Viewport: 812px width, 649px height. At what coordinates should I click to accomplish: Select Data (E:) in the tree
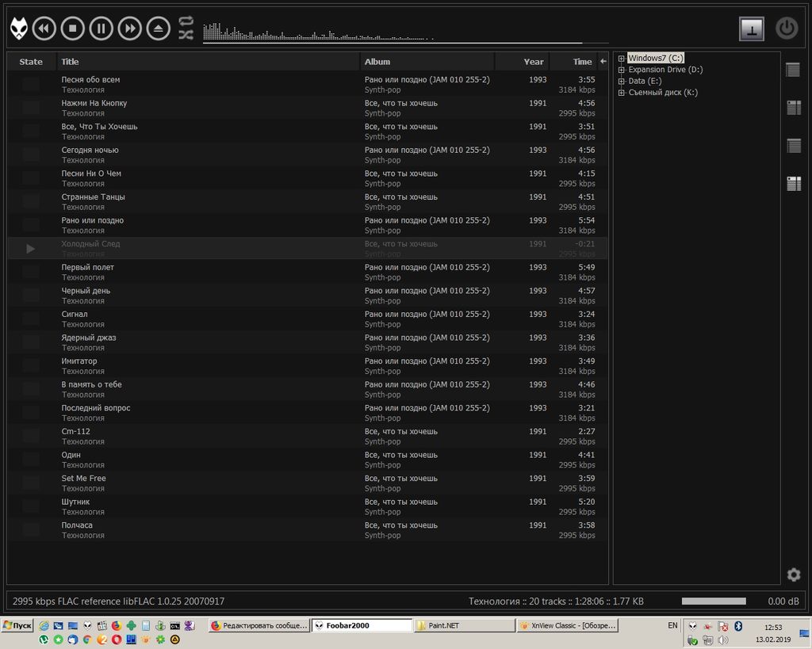point(645,81)
